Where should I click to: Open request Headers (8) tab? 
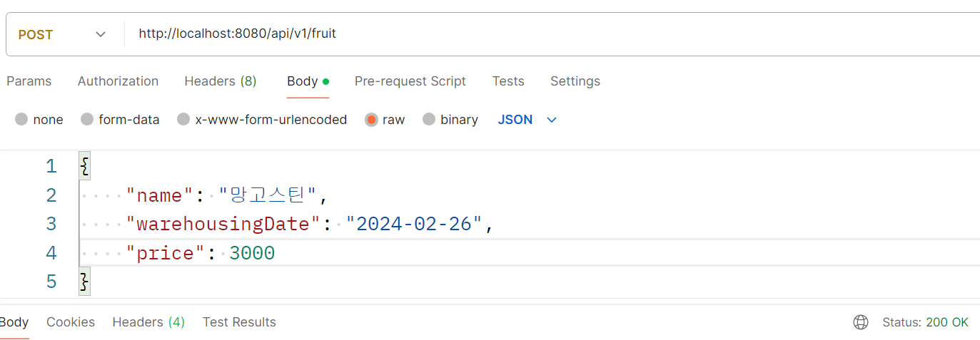pos(220,81)
